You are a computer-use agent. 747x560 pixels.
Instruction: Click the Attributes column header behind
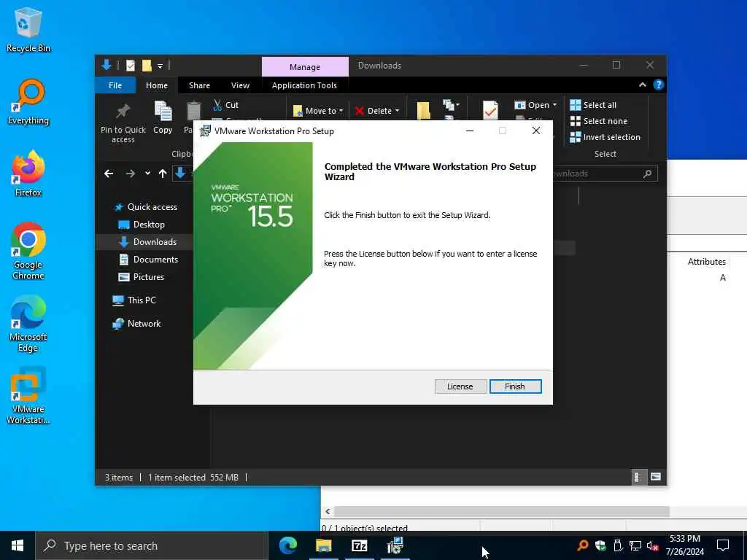(706, 262)
